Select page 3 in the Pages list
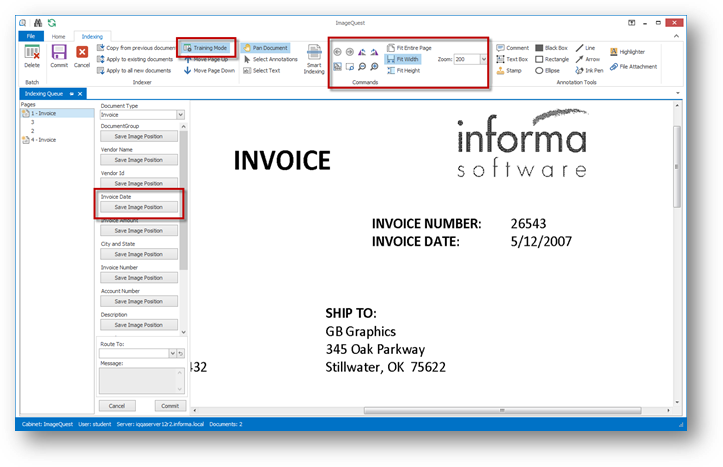Image resolution: width=723 pixels, height=467 pixels. click(32, 122)
